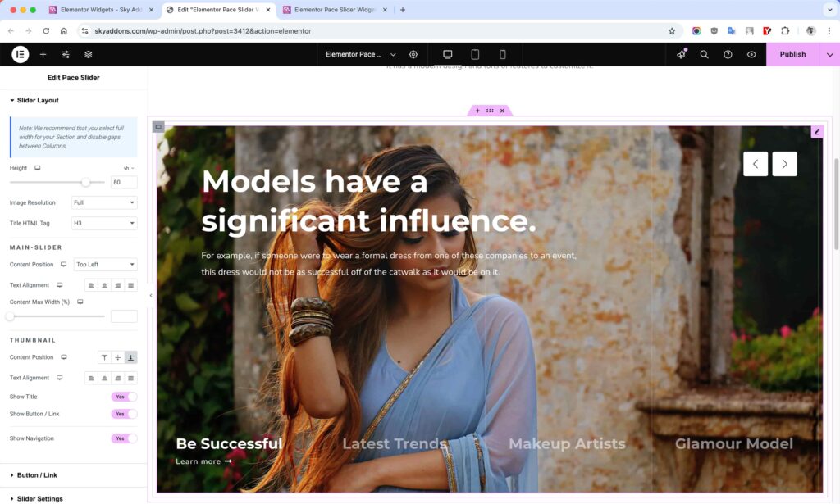Click the Content Max Width slider handle
840x504 pixels.
[x=10, y=316]
